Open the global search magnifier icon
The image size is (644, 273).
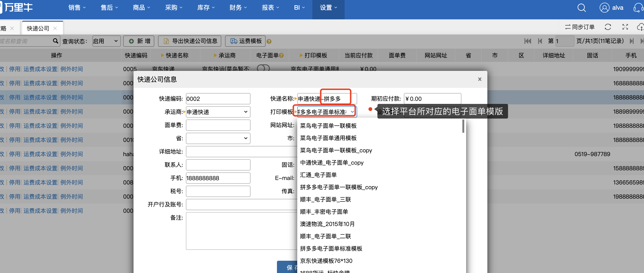(x=581, y=8)
